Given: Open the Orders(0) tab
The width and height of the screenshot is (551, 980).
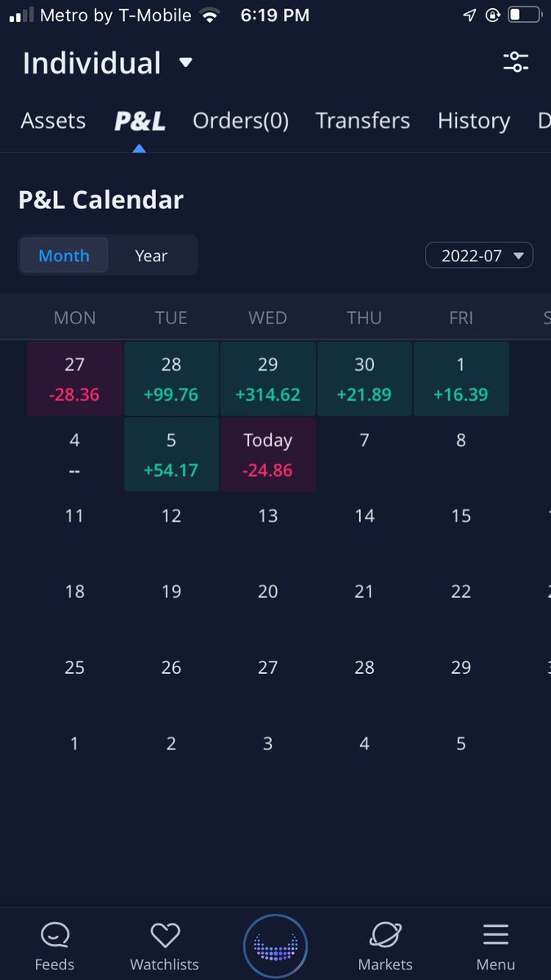Looking at the screenshot, I should pyautogui.click(x=241, y=121).
